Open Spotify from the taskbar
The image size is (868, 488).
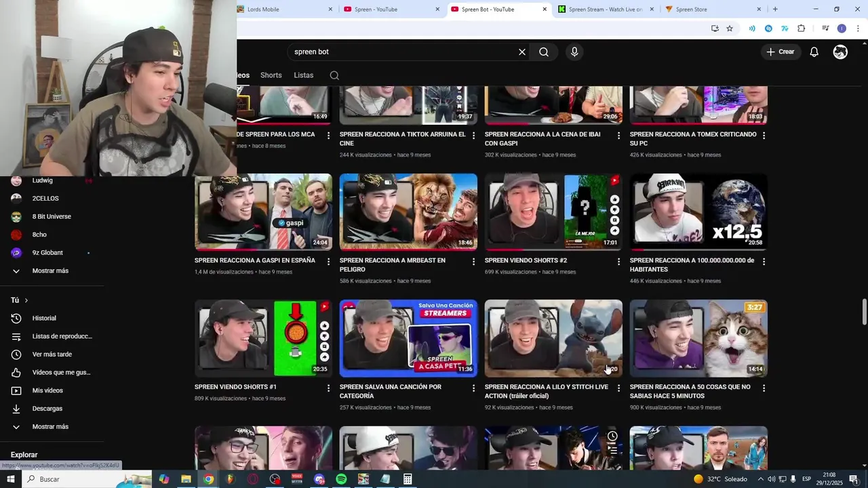pos(341,479)
